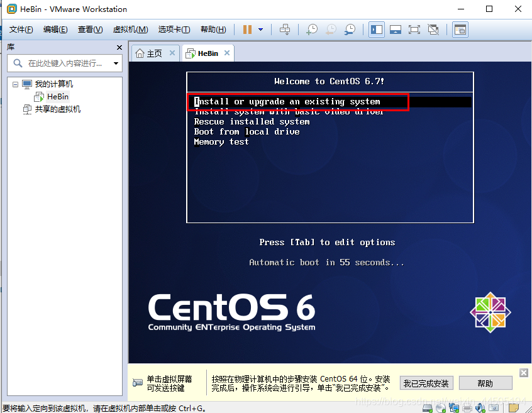Enter full screen mode
The width and height of the screenshot is (532, 413).
[414, 30]
